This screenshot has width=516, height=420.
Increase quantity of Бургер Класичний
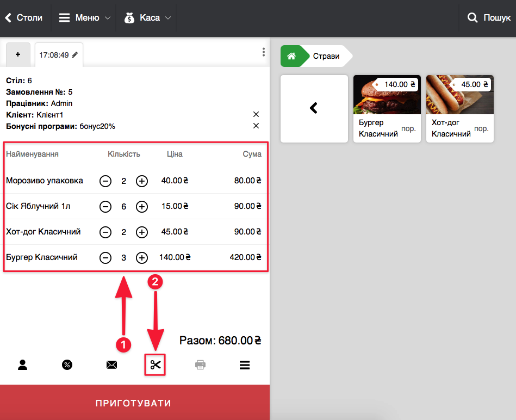[142, 258]
